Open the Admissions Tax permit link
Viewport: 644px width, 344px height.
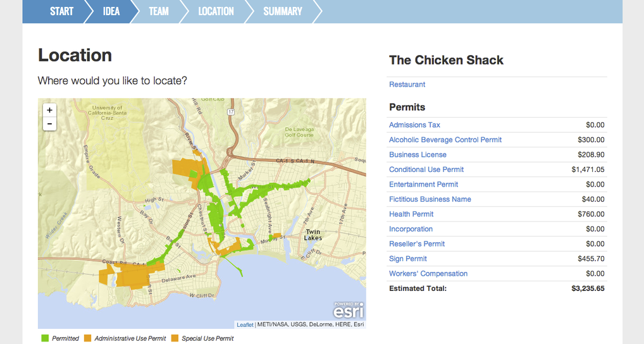point(414,125)
